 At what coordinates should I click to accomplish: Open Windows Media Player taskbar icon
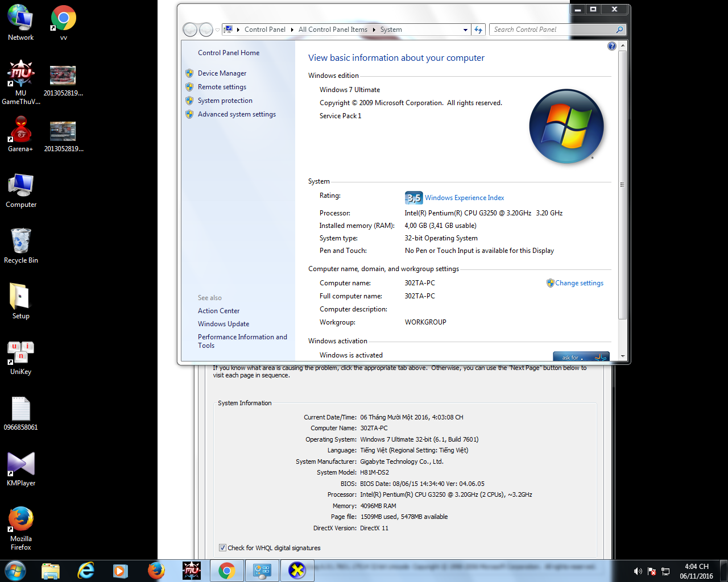[x=121, y=571]
